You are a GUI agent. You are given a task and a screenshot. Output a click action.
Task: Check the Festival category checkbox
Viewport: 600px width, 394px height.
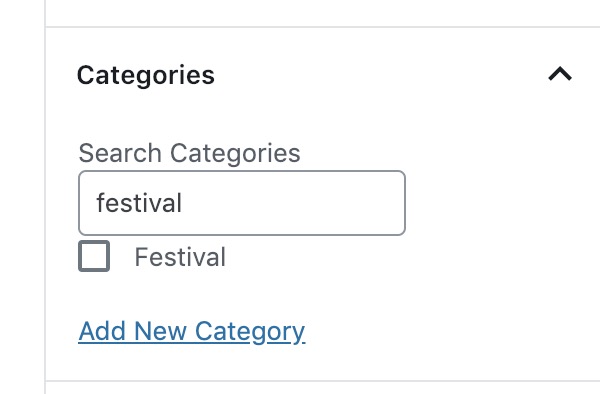tap(94, 256)
